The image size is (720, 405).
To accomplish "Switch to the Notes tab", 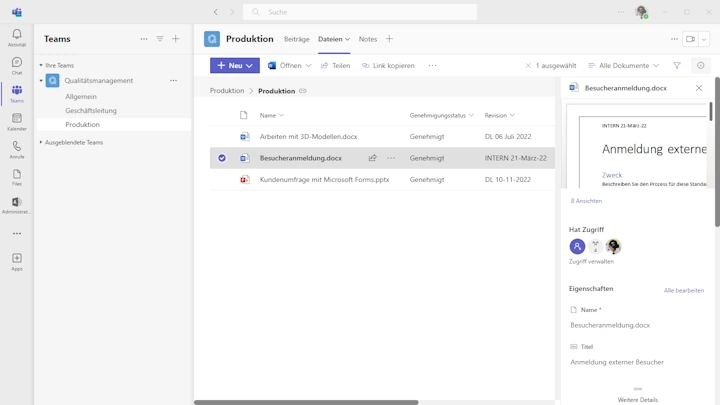I will tap(368, 39).
